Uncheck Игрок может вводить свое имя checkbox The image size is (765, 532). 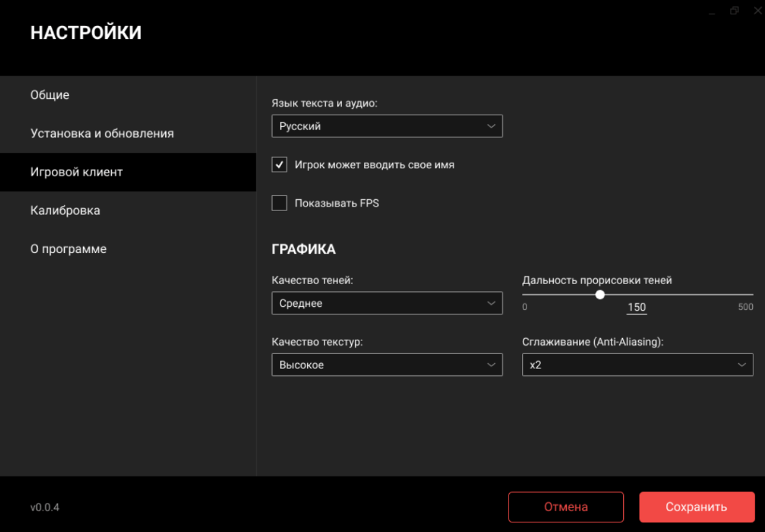click(x=279, y=165)
